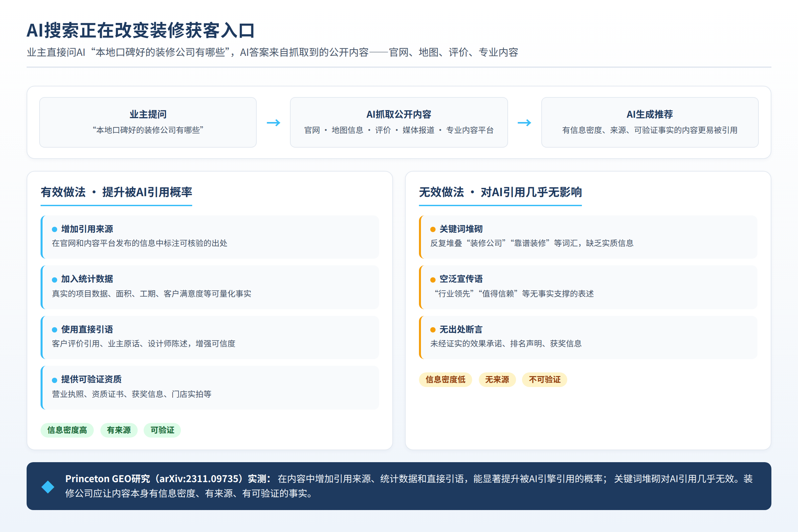Viewport: 798px width, 532px height.
Task: Click the blue bullet dot beside 增加引用来源
Action: pos(54,229)
